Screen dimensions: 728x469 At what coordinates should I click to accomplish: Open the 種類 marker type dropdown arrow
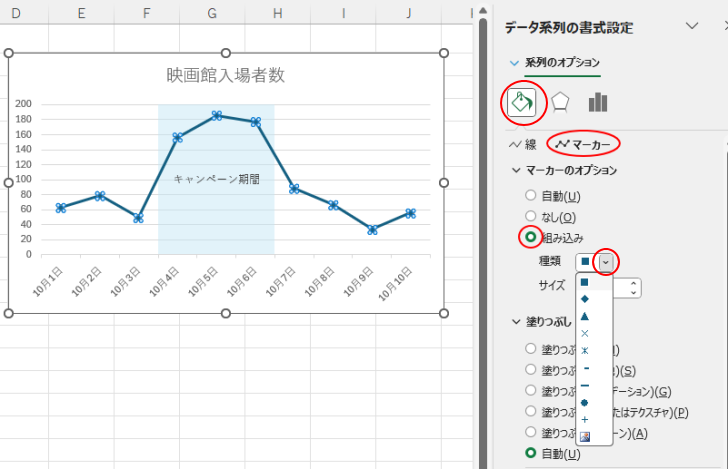606,262
